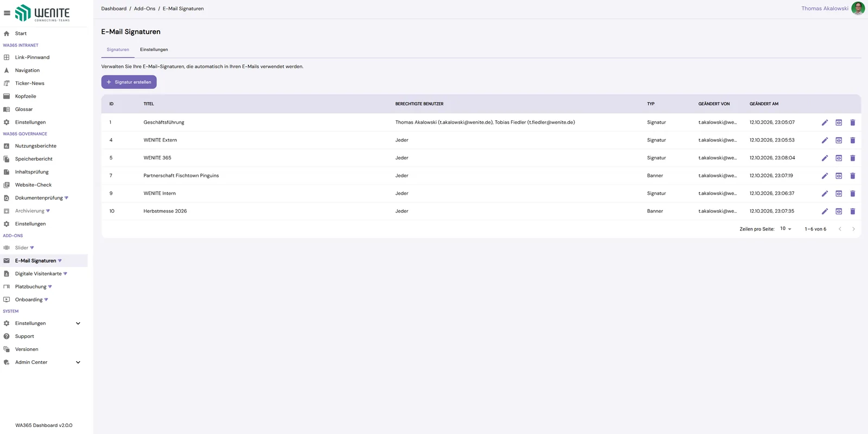Preview the WENITE Extern signature
The width and height of the screenshot is (868, 434).
tap(839, 141)
